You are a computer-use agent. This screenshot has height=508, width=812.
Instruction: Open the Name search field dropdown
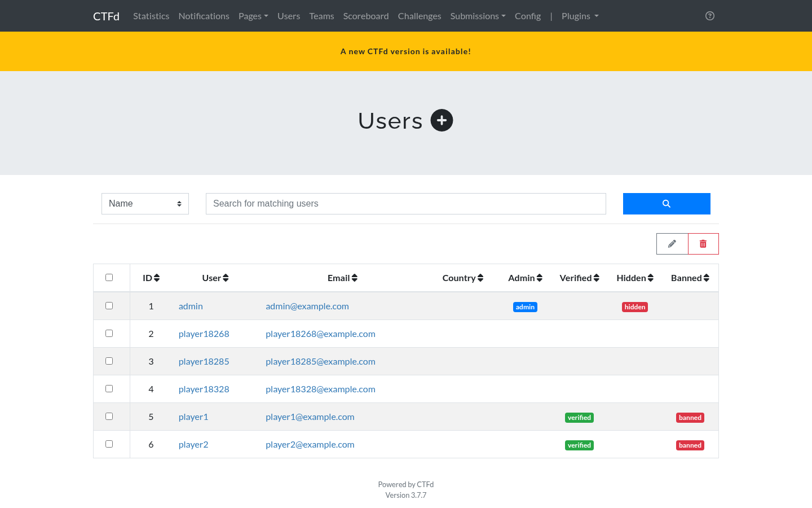pyautogui.click(x=145, y=204)
